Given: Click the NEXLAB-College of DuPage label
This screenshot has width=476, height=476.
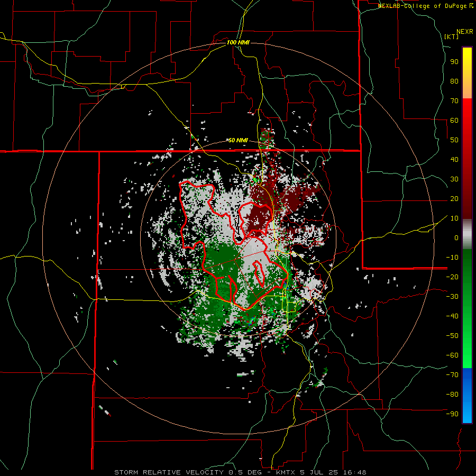Looking at the screenshot, I should 423,6.
